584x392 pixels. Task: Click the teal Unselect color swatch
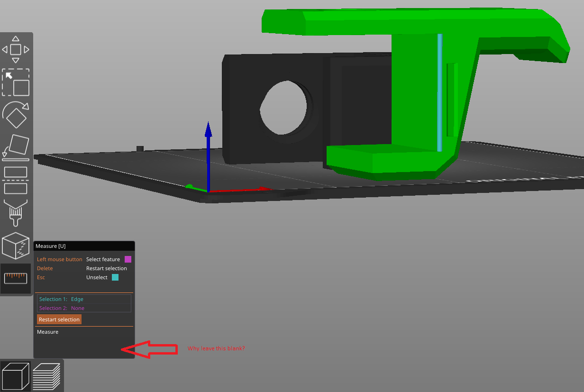[x=115, y=277]
